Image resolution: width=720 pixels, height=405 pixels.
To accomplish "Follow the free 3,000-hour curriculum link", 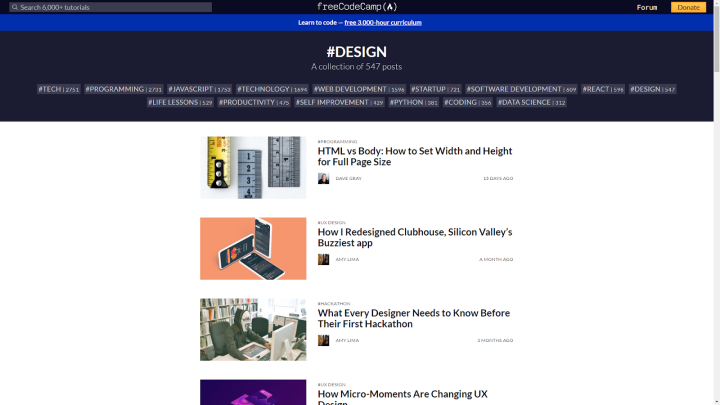I will (x=383, y=22).
